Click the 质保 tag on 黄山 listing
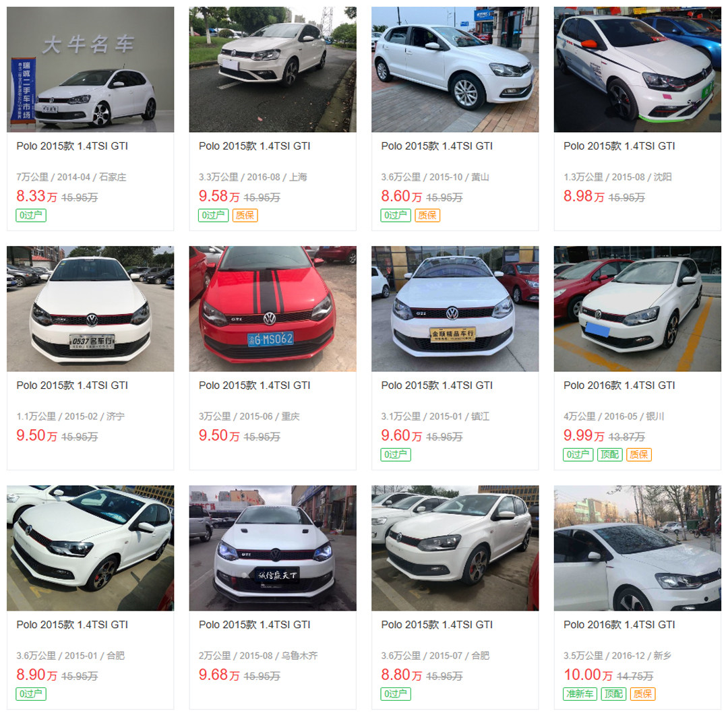This screenshot has width=728, height=715. pos(427,215)
